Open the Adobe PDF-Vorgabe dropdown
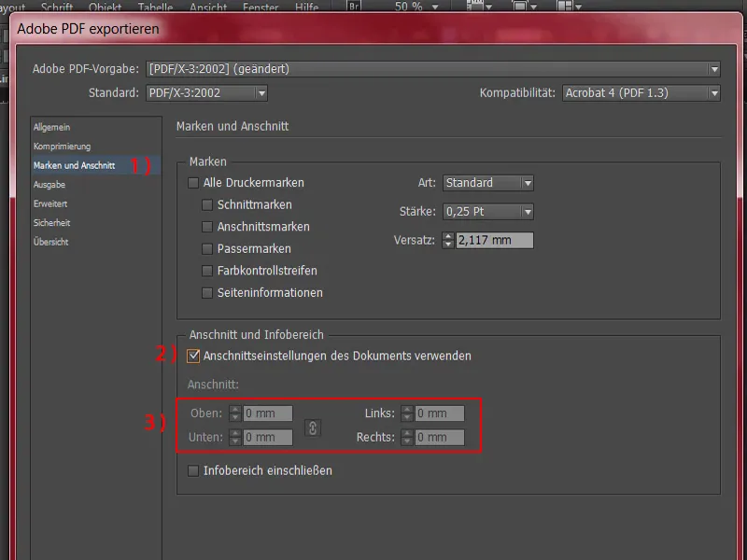This screenshot has width=747, height=560. point(433,69)
